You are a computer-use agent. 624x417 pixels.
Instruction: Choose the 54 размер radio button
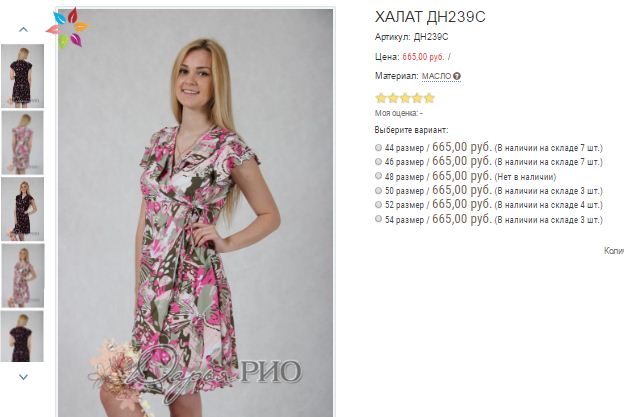378,219
